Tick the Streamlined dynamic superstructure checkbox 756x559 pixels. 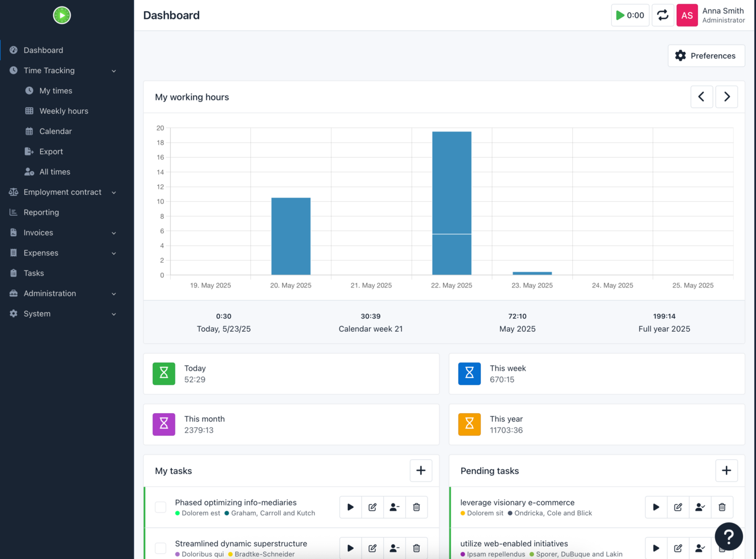pos(161,548)
